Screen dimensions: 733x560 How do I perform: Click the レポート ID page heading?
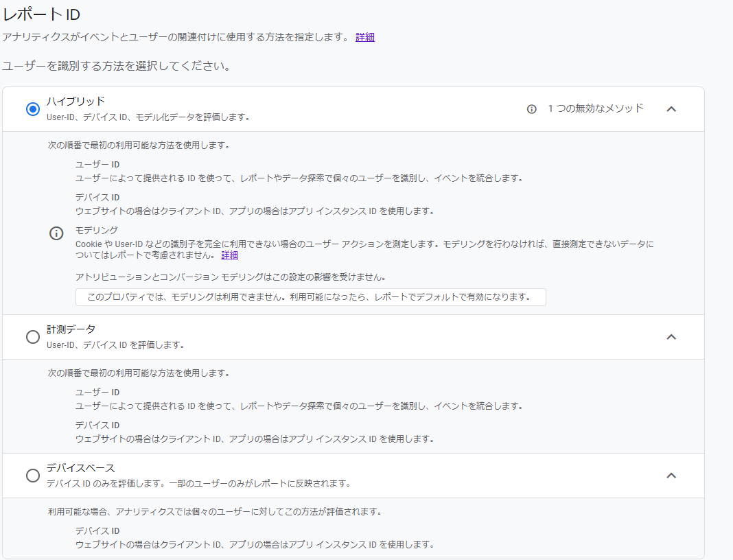pyautogui.click(x=41, y=14)
